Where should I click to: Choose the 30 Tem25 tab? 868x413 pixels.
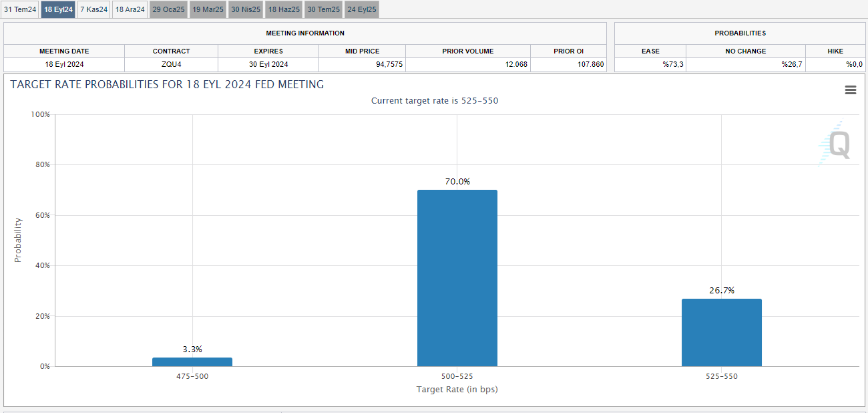[323, 9]
